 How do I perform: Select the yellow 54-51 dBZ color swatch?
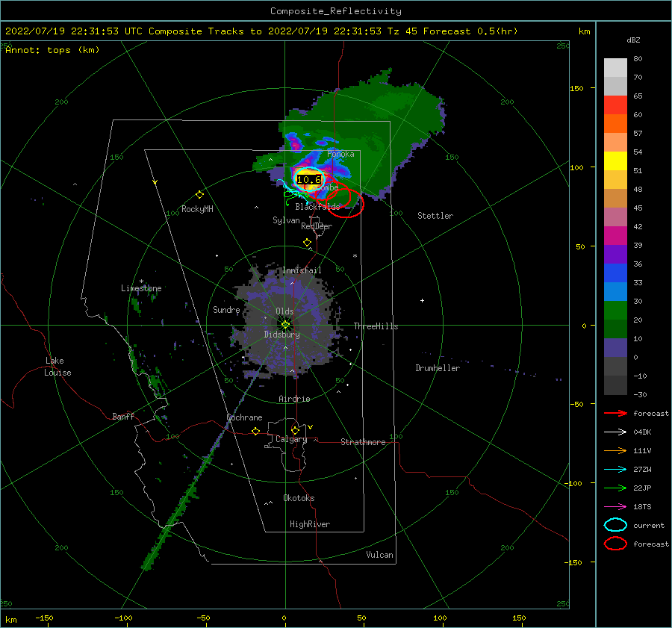[615, 161]
